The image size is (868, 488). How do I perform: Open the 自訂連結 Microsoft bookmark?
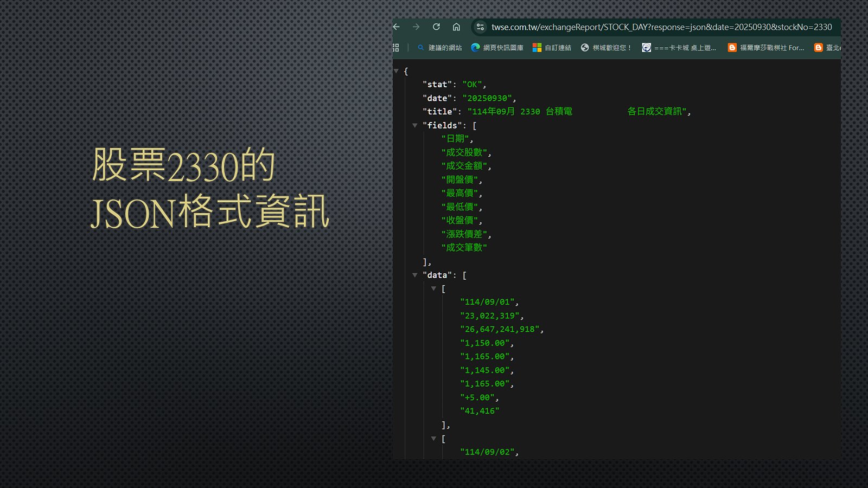(x=552, y=48)
